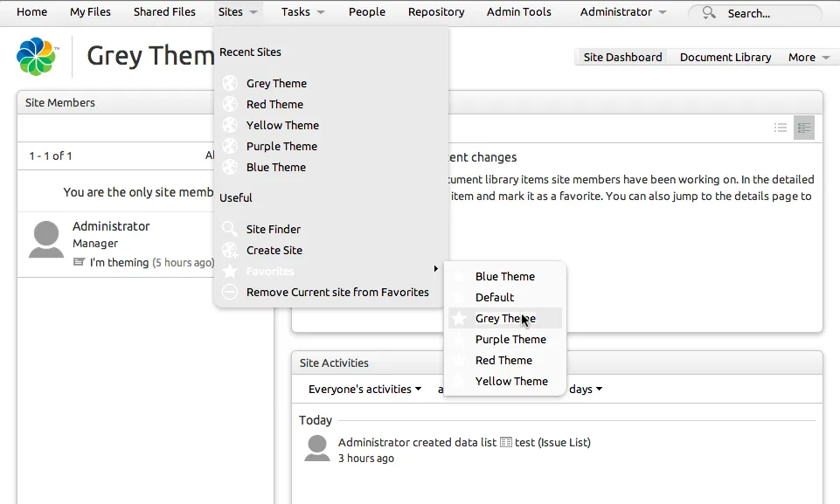Expand the More site navigation dropdown
Screen dimensions: 840x504
(809, 57)
